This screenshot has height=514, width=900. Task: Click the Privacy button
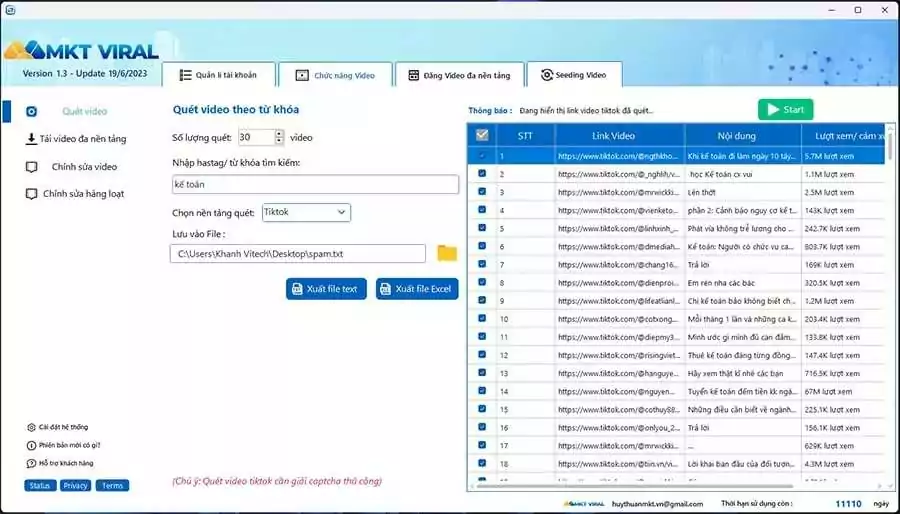click(76, 485)
